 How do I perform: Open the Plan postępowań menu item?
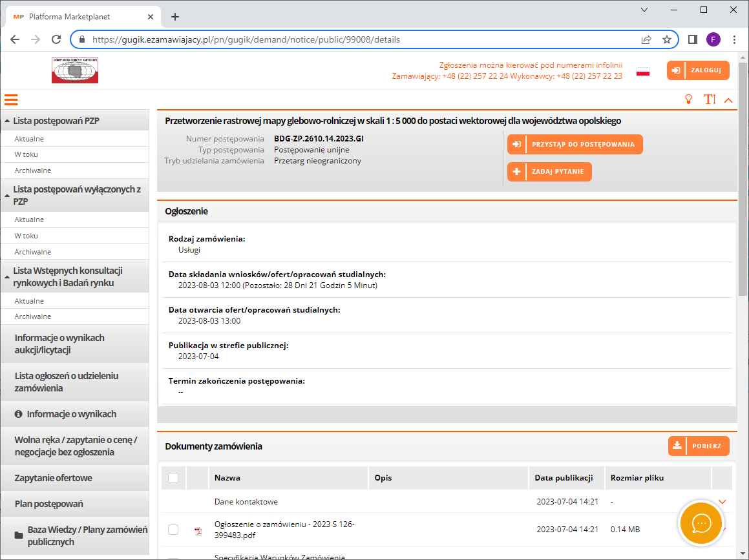coord(48,504)
